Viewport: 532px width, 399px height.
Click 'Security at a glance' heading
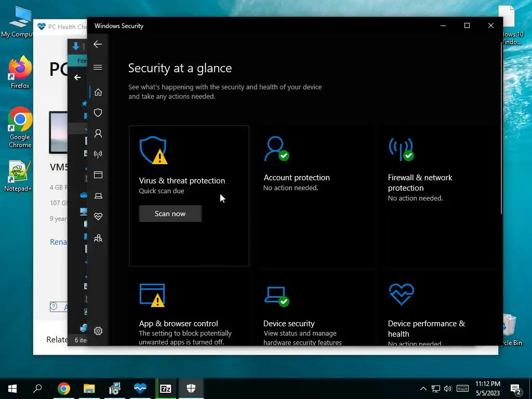pyautogui.click(x=180, y=68)
